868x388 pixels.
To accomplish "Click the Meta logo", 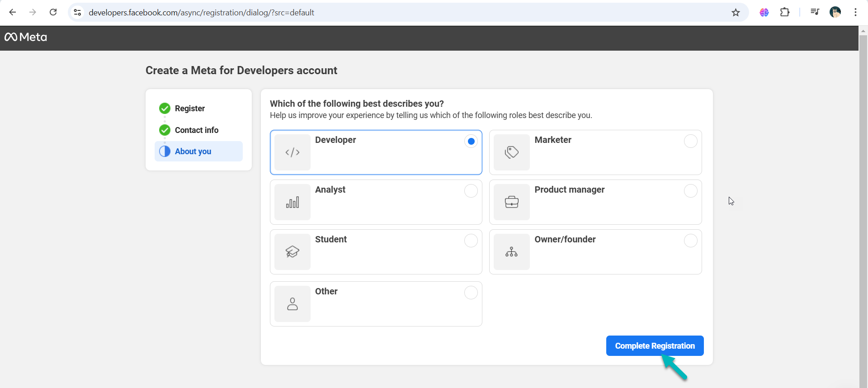I will click(x=26, y=37).
